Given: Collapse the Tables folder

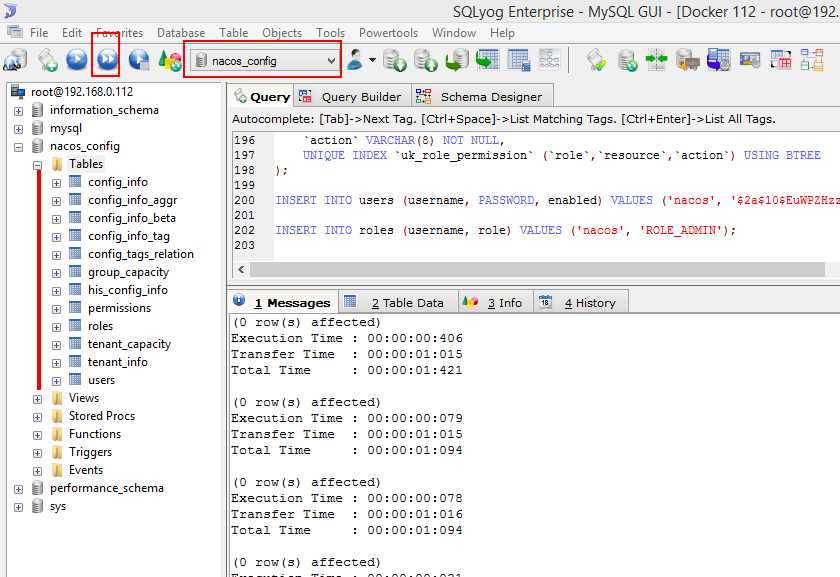Looking at the screenshot, I should coord(38,165).
